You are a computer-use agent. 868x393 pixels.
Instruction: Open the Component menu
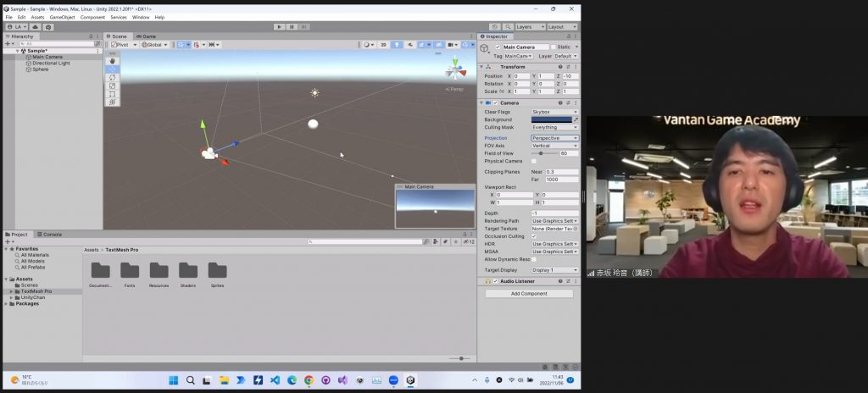coord(92,17)
